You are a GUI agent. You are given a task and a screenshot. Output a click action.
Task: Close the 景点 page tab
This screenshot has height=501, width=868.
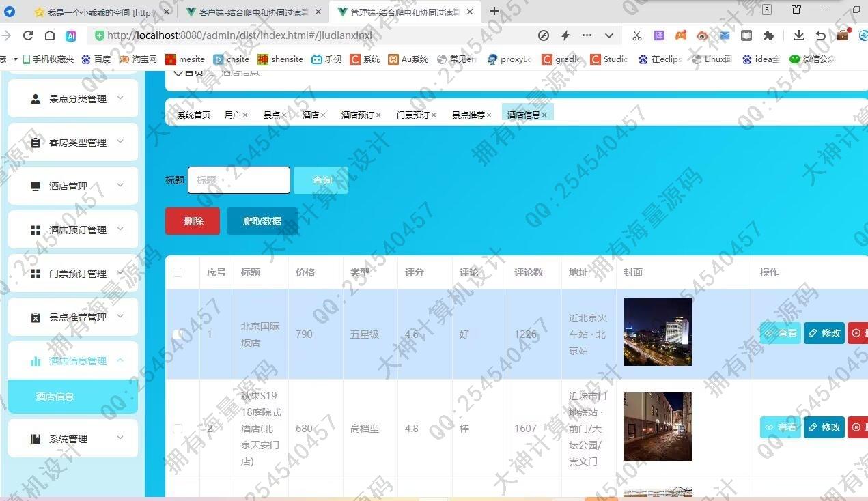click(x=284, y=115)
